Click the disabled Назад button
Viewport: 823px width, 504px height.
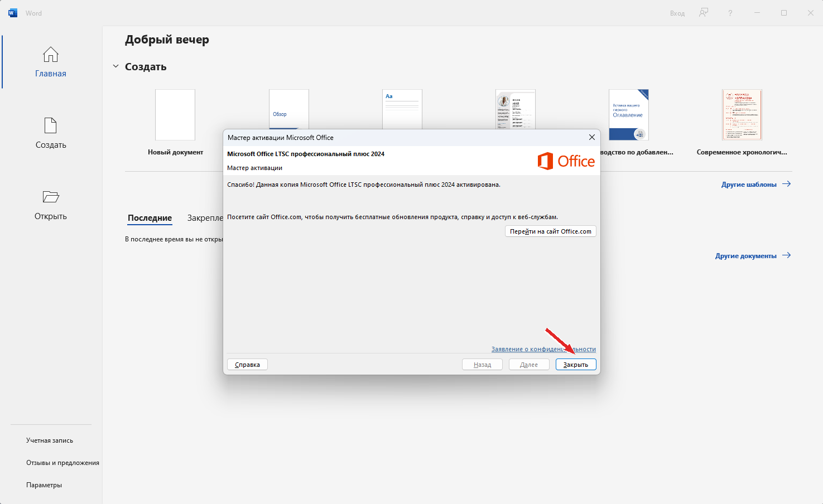coord(482,365)
